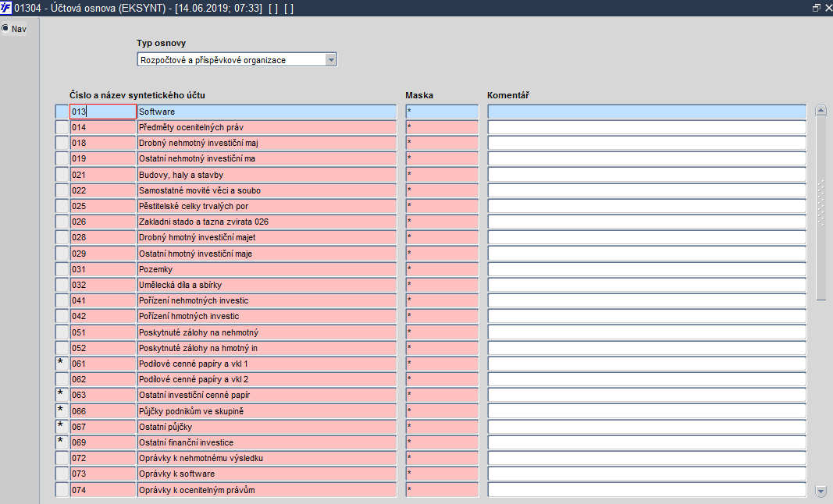Click the account number field 013
Screen dimensions: 833x504
pyautogui.click(x=103, y=112)
